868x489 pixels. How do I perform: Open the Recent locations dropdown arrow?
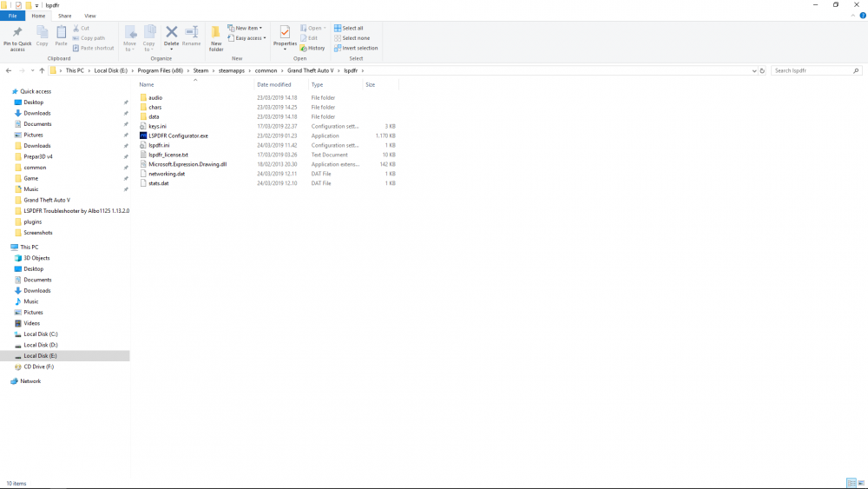click(x=32, y=70)
